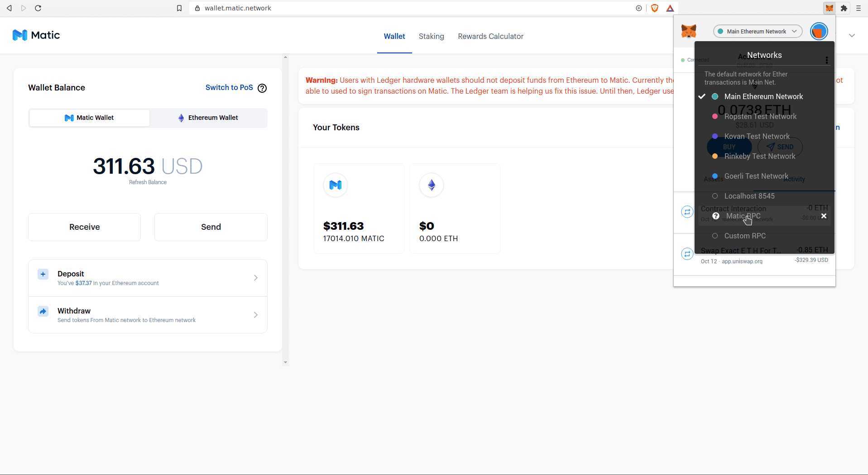This screenshot has width=868, height=475.
Task: Click the Brave Shields lion icon
Action: [654, 8]
